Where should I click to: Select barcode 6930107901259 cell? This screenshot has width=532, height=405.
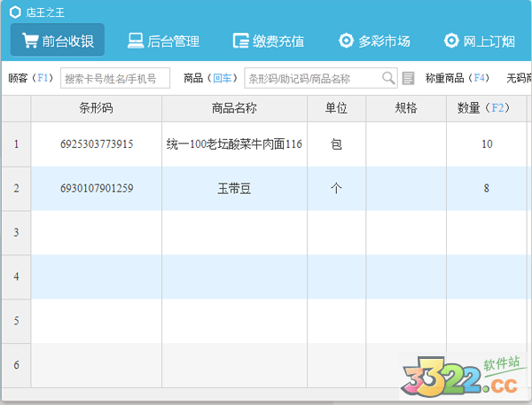[x=97, y=188]
